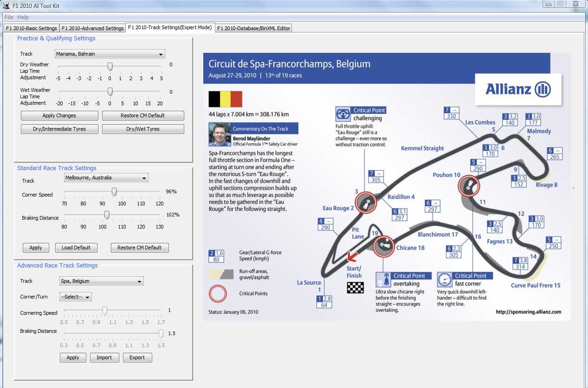
Task: Click the Import button
Action: [x=104, y=357]
